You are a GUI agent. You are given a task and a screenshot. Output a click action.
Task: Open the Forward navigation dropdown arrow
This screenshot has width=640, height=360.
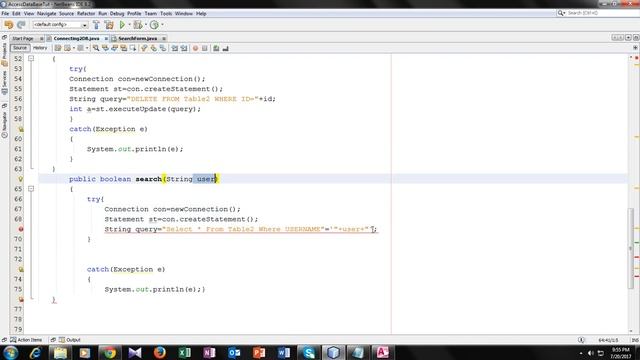[87, 48]
